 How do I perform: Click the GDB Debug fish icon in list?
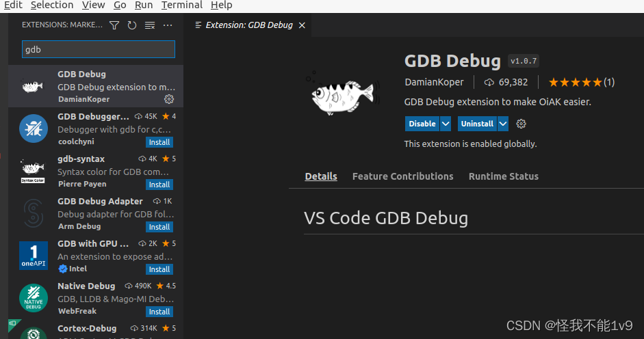coord(32,87)
